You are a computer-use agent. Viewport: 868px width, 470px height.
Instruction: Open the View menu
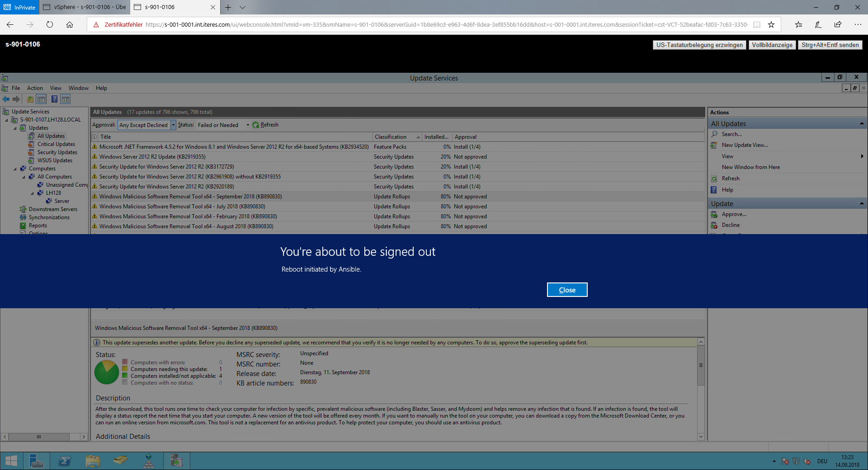56,88
